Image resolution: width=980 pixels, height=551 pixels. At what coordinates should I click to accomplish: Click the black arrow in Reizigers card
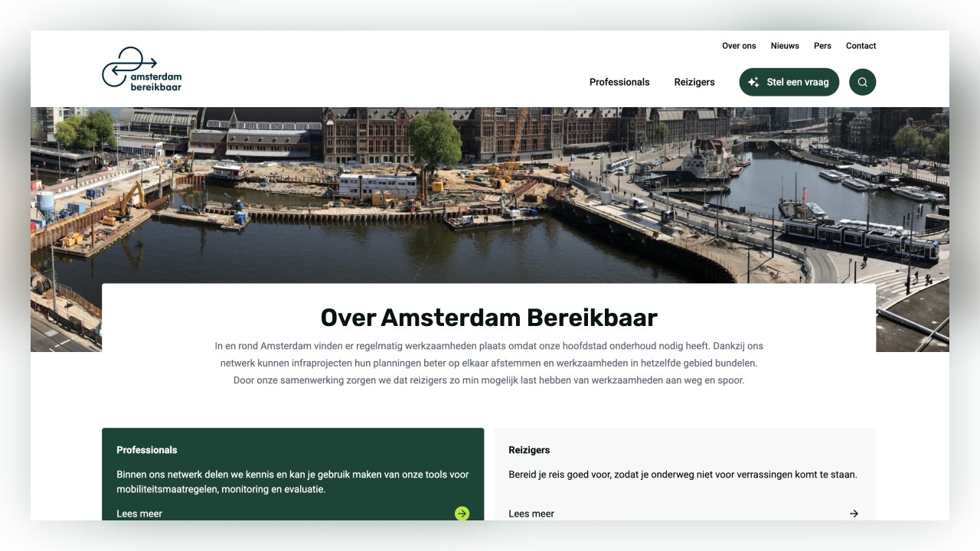854,514
